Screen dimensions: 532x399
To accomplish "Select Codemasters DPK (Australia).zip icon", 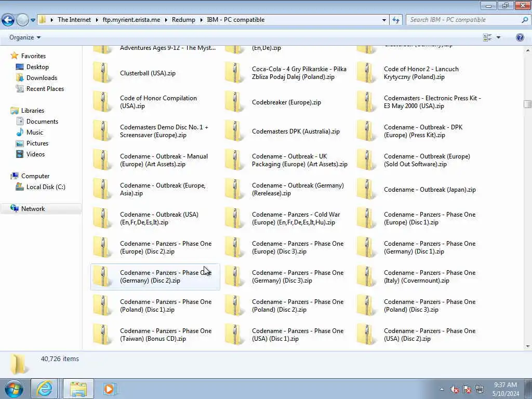I will point(234,131).
